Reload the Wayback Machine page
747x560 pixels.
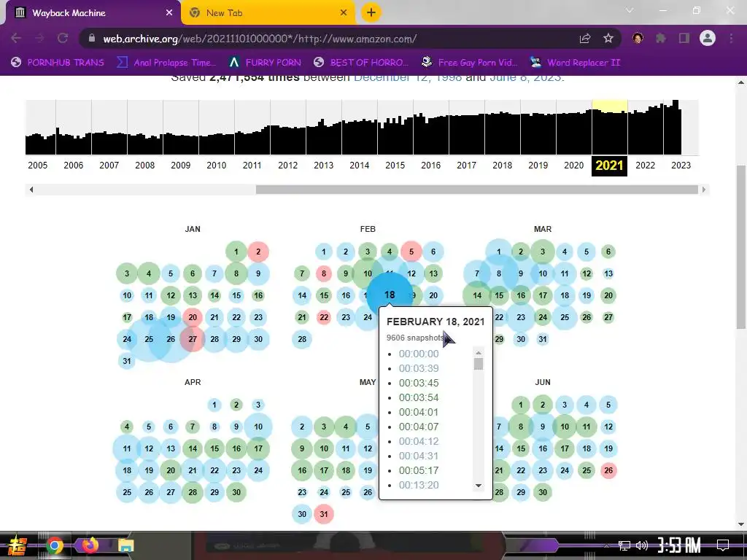(63, 38)
